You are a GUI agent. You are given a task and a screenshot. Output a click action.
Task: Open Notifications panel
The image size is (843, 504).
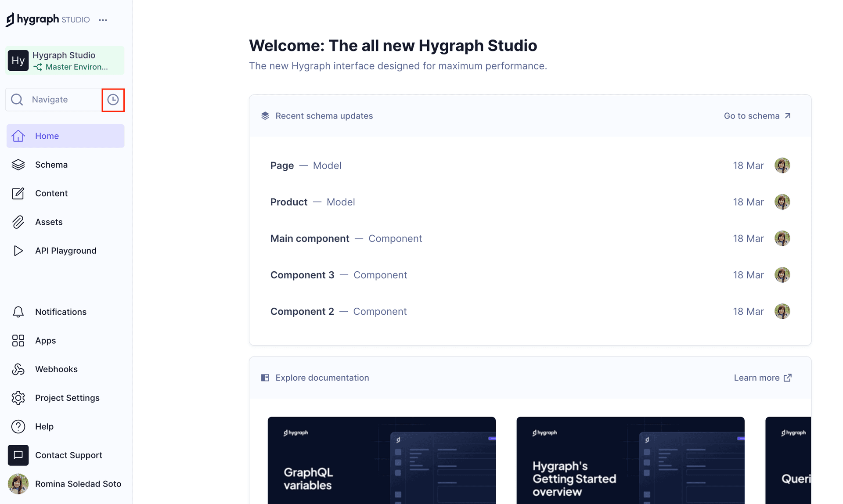coord(61,311)
